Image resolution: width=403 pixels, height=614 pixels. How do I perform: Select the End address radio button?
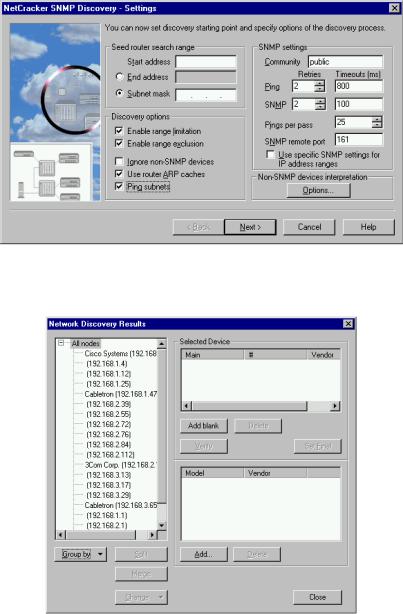point(120,77)
